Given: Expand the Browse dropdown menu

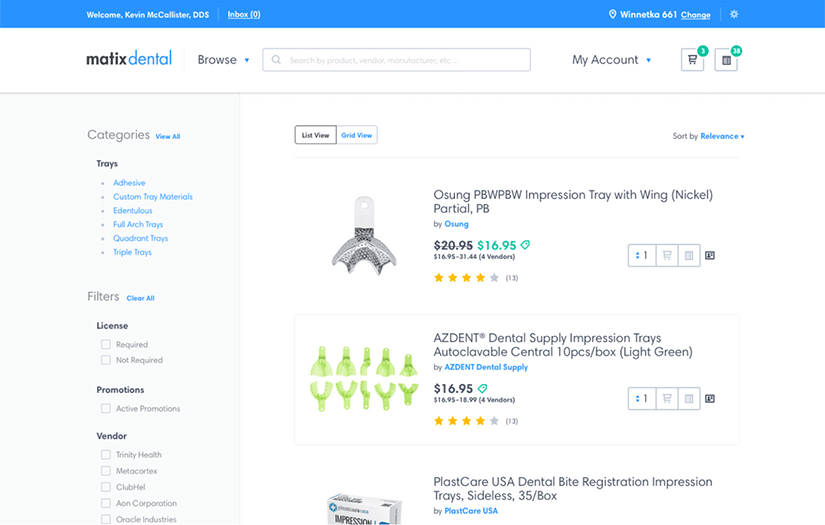Looking at the screenshot, I should pyautogui.click(x=223, y=60).
